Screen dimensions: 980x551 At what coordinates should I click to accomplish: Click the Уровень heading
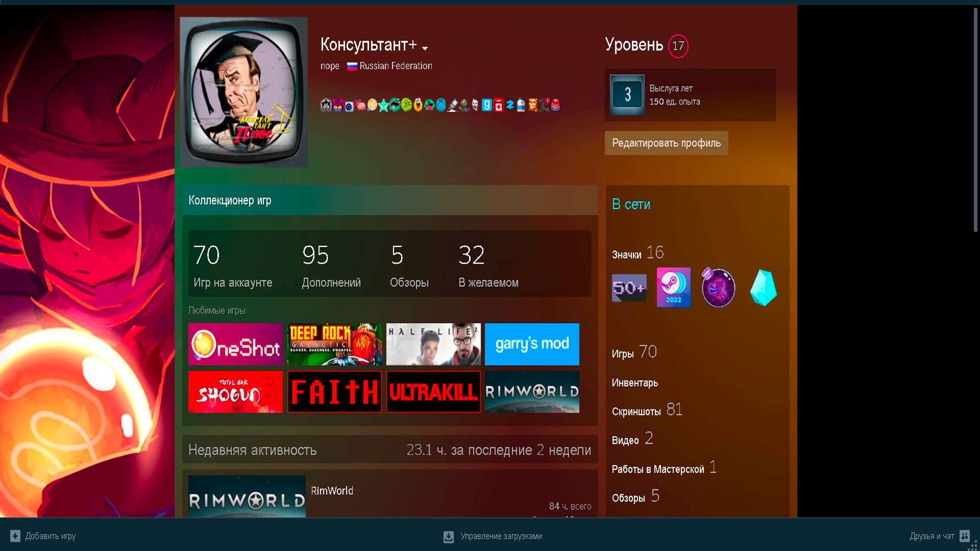[634, 45]
